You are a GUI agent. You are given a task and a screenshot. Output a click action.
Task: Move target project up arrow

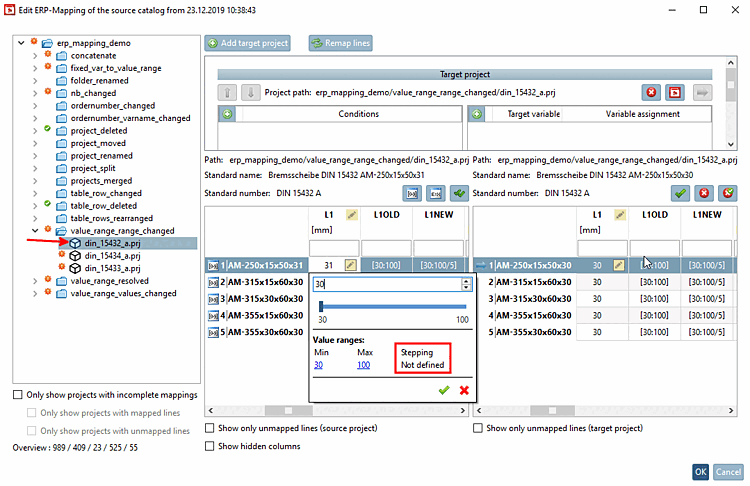click(227, 92)
